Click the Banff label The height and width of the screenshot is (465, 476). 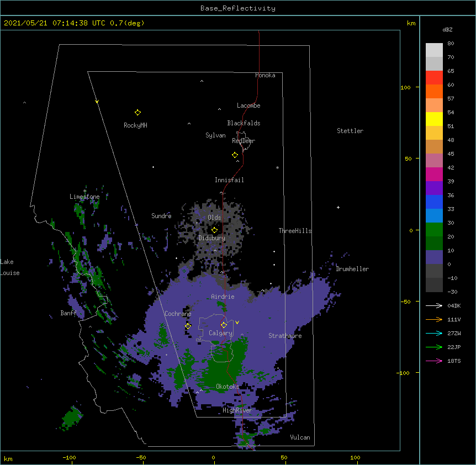(68, 313)
